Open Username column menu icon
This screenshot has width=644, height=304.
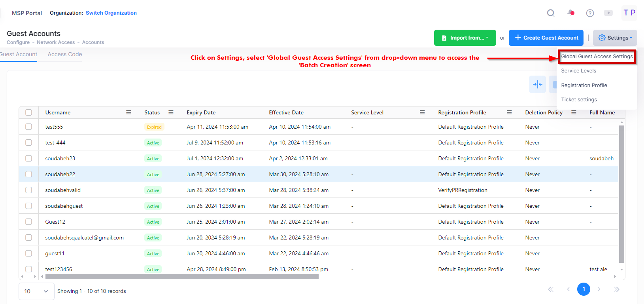click(x=128, y=112)
